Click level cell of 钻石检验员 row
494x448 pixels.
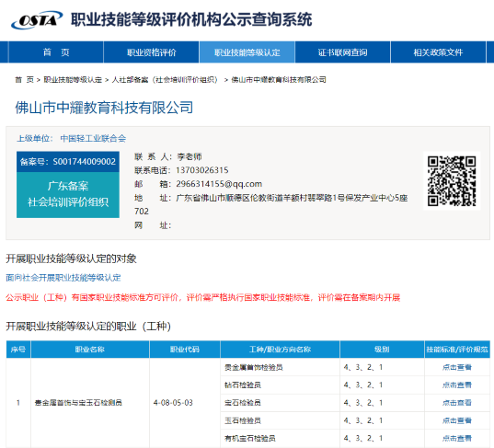382,385
